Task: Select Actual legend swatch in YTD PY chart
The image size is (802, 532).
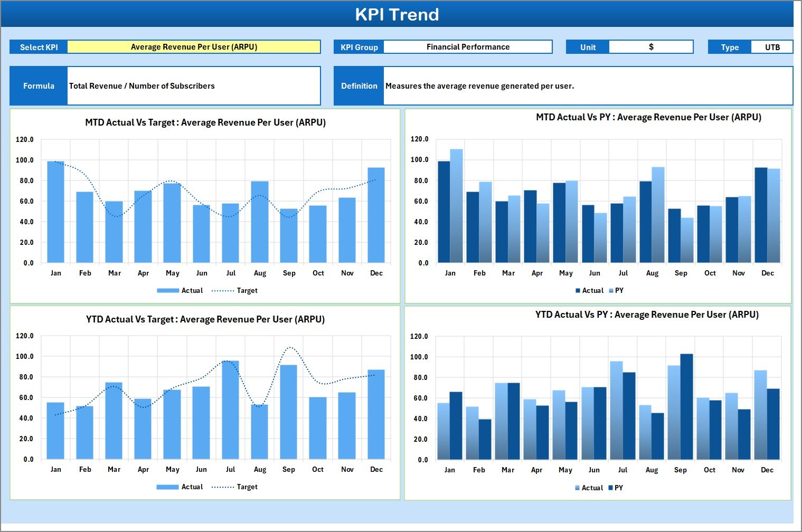Action: (x=578, y=488)
